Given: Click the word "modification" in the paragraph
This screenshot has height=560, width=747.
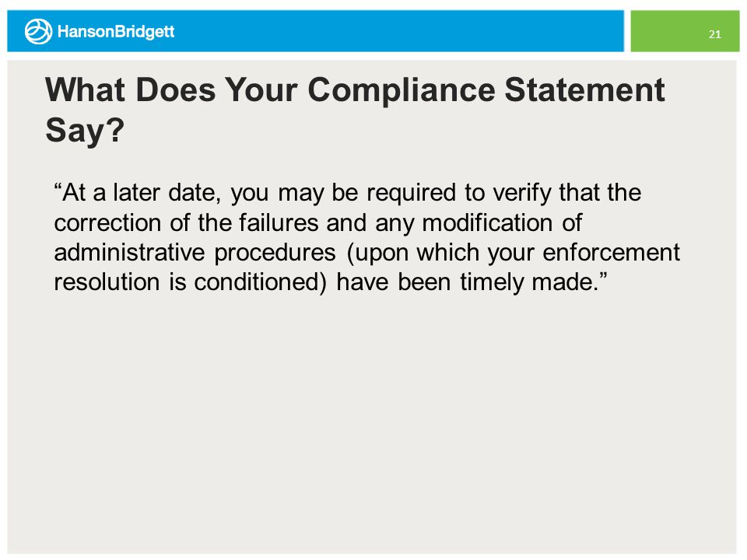Looking at the screenshot, I should click(487, 223).
